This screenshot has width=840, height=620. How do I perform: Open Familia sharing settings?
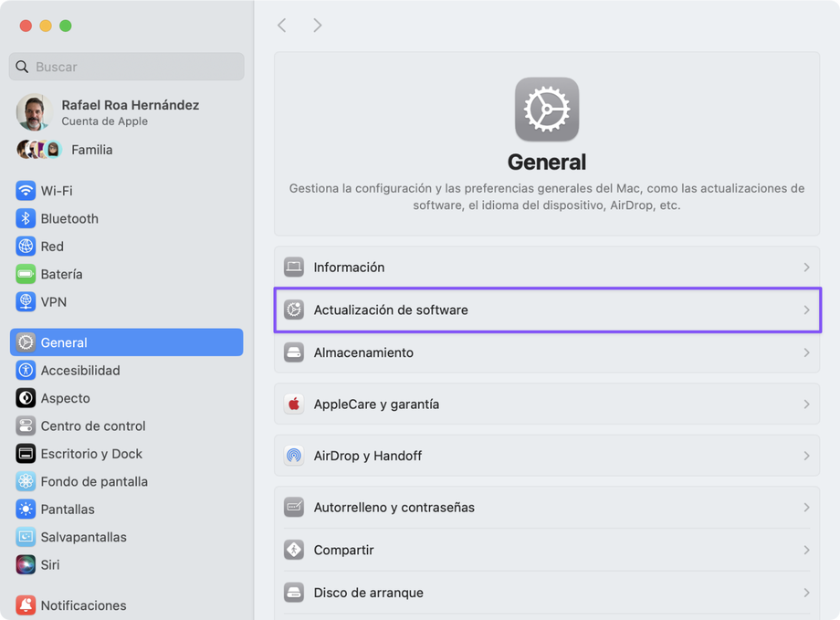[x=91, y=150]
